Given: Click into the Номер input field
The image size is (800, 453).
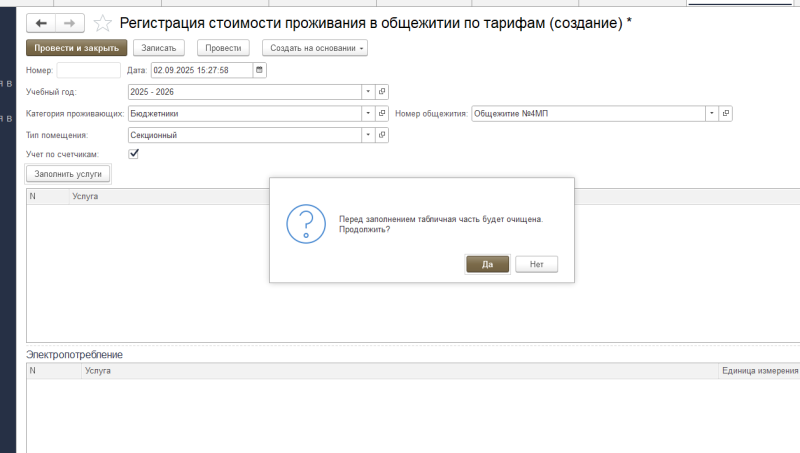Looking at the screenshot, I should click(88, 70).
